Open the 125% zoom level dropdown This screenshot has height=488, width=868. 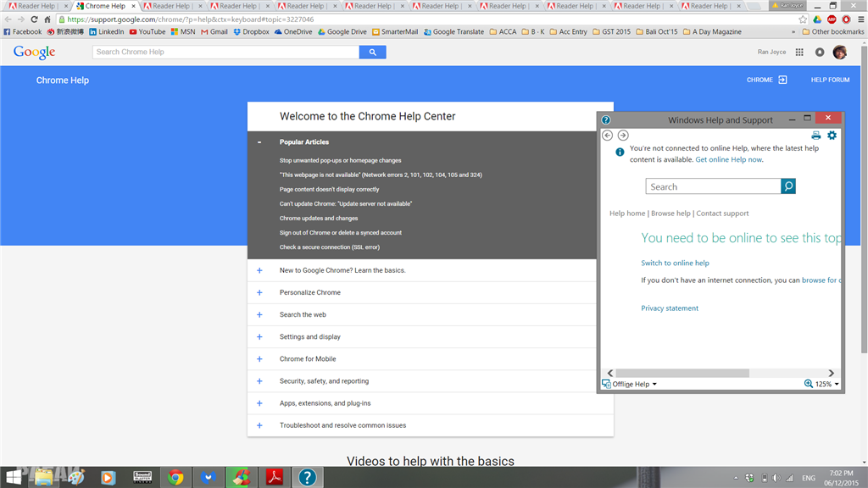point(821,384)
